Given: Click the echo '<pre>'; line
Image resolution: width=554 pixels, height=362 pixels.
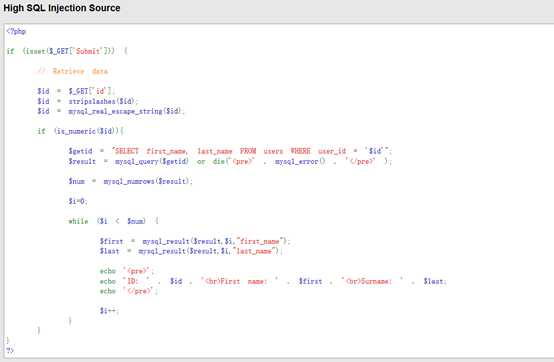Looking at the screenshot, I should [127, 271].
